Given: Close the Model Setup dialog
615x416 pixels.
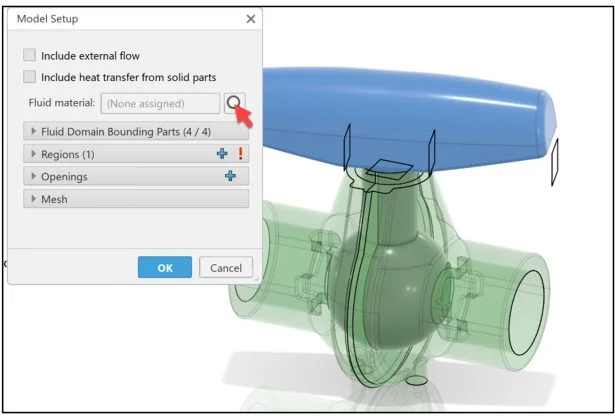Looking at the screenshot, I should pos(251,19).
